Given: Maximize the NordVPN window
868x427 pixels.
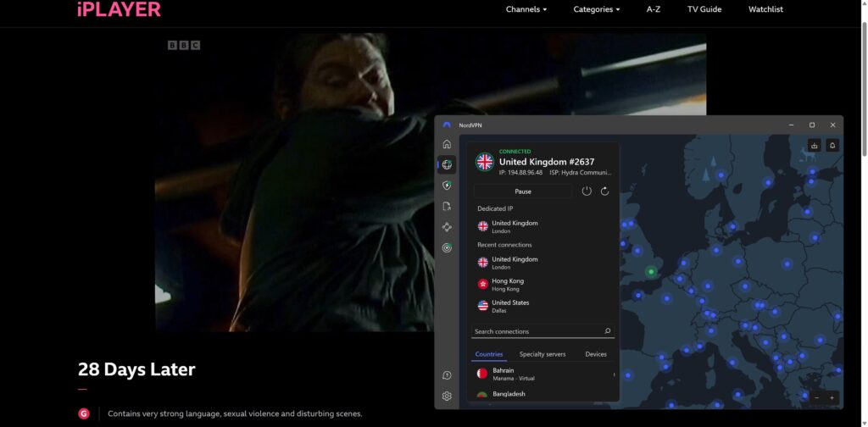Looking at the screenshot, I should [811, 125].
